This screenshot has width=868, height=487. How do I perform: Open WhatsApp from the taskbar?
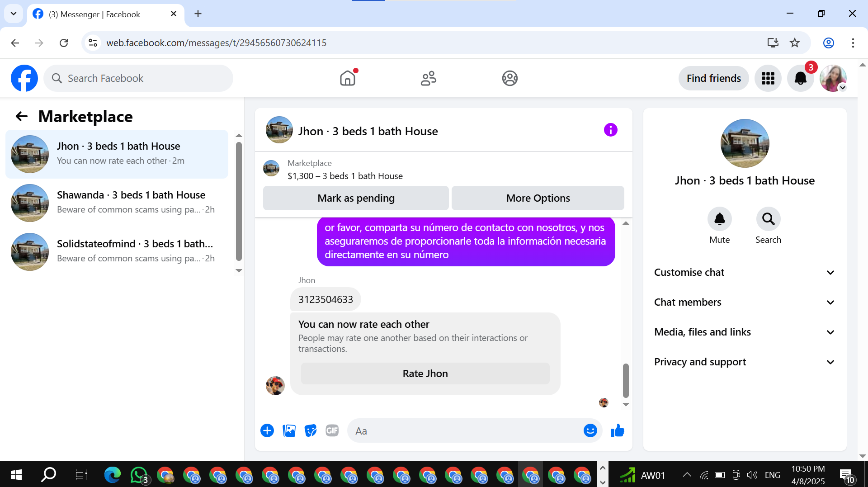click(x=139, y=475)
